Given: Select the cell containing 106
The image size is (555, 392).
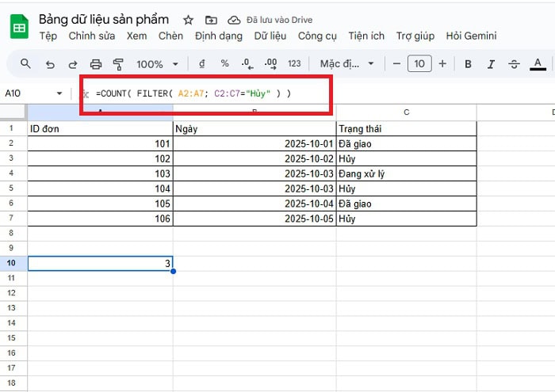Looking at the screenshot, I should point(100,219).
